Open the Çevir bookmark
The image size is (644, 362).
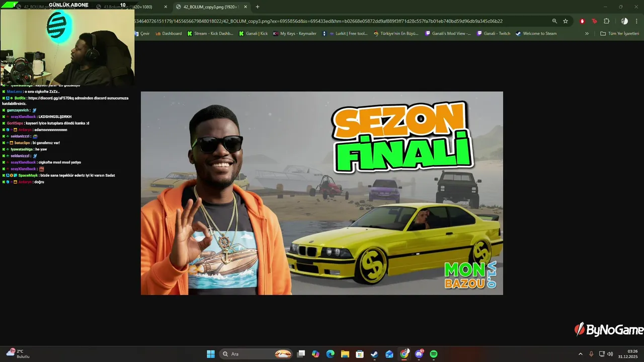pos(142,34)
